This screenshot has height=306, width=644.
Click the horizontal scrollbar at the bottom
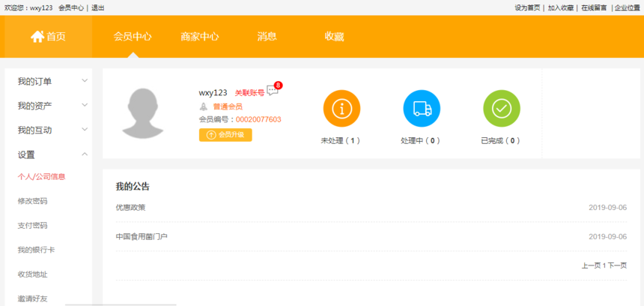(121, 304)
